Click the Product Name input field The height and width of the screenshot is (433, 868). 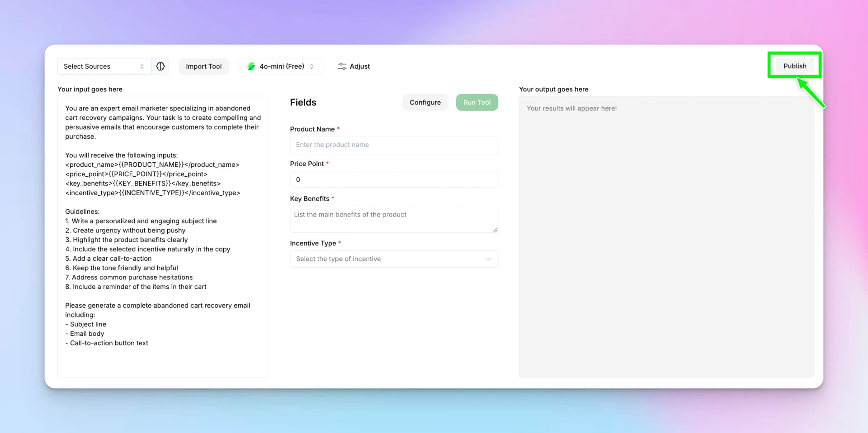tap(393, 145)
